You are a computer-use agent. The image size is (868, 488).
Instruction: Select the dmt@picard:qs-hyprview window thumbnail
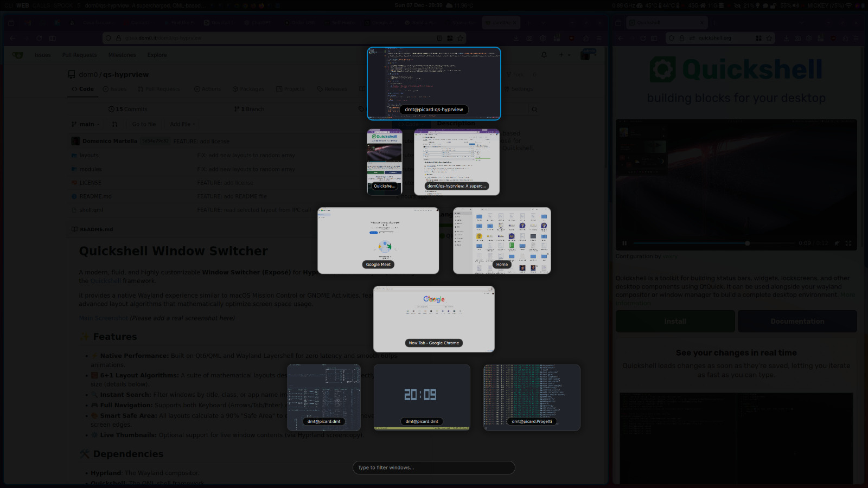pos(434,83)
